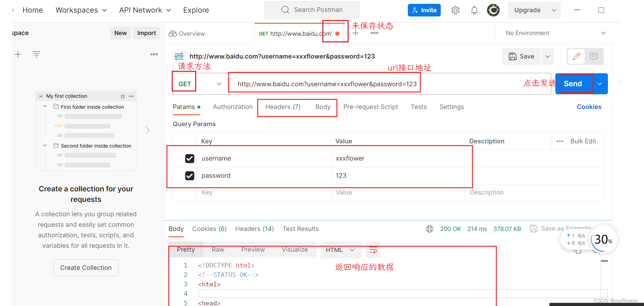Uncheck the password parameter checkbox
Image resolution: width=644 pixels, height=306 pixels.
click(190, 176)
